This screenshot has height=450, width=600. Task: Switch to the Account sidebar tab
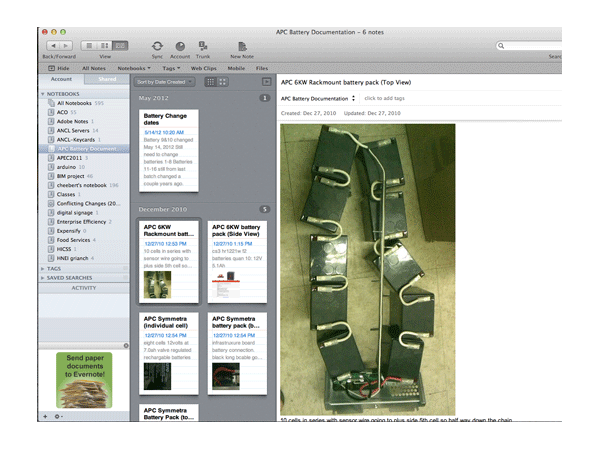pos(61,79)
